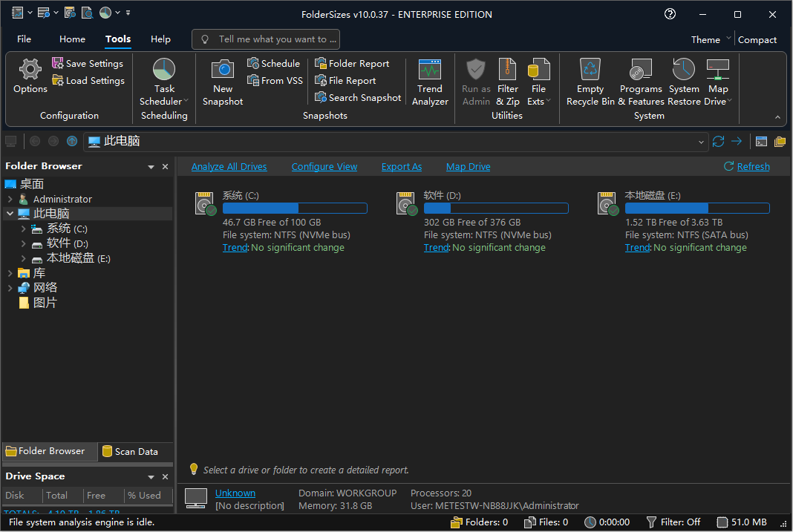The height and width of the screenshot is (532, 793).
Task: Click the Folder Report button
Action: (352, 64)
